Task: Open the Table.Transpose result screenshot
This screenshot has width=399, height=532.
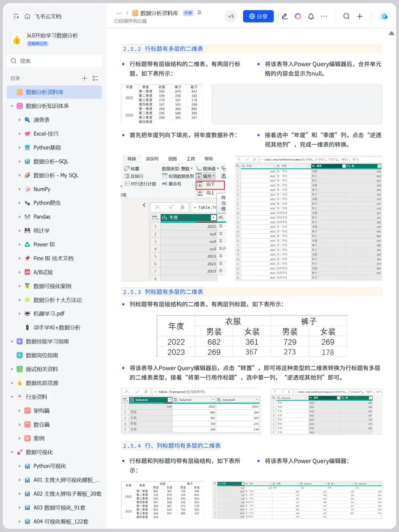Action: click(191, 411)
